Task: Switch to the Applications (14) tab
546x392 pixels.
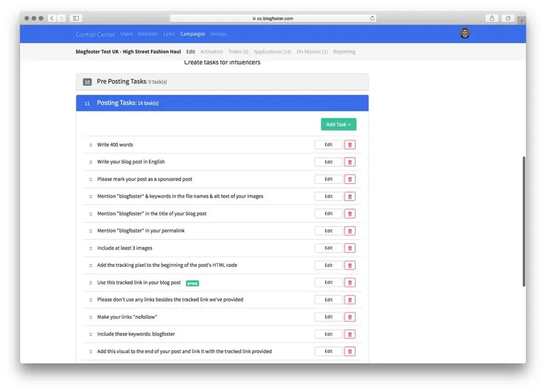Action: (272, 52)
